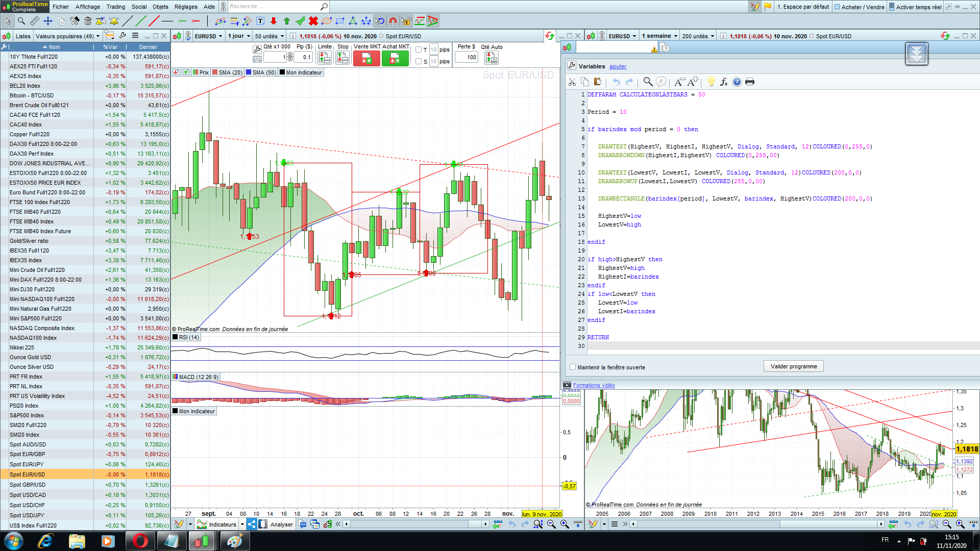980x551 pixels.
Task: Open the Réglages menu
Action: click(x=186, y=7)
